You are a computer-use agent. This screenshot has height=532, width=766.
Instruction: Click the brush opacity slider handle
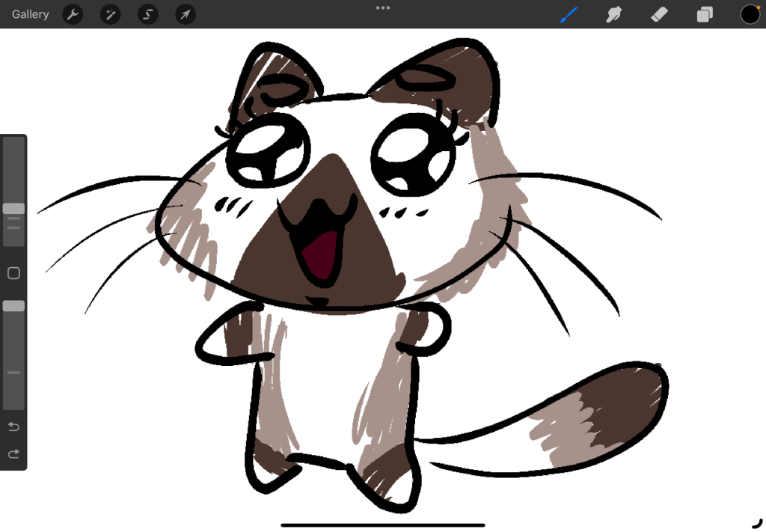[x=13, y=306]
